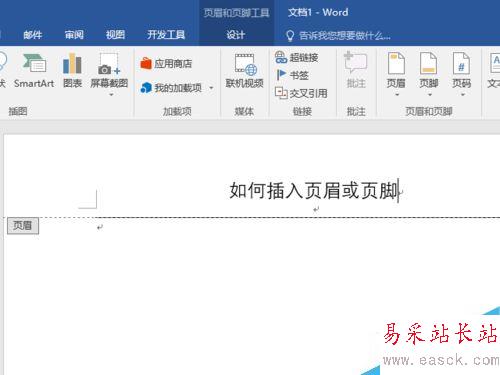This screenshot has height=375, width=500.
Task: Open the 页眉 dropdown arrow
Action: click(397, 95)
